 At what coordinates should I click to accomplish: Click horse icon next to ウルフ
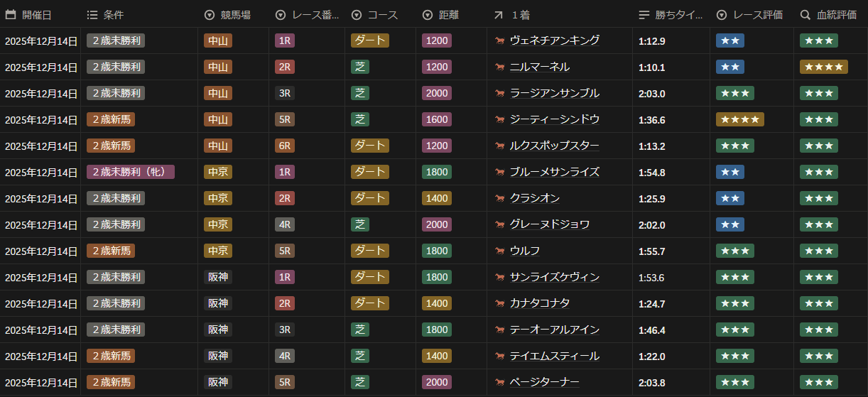coord(500,251)
